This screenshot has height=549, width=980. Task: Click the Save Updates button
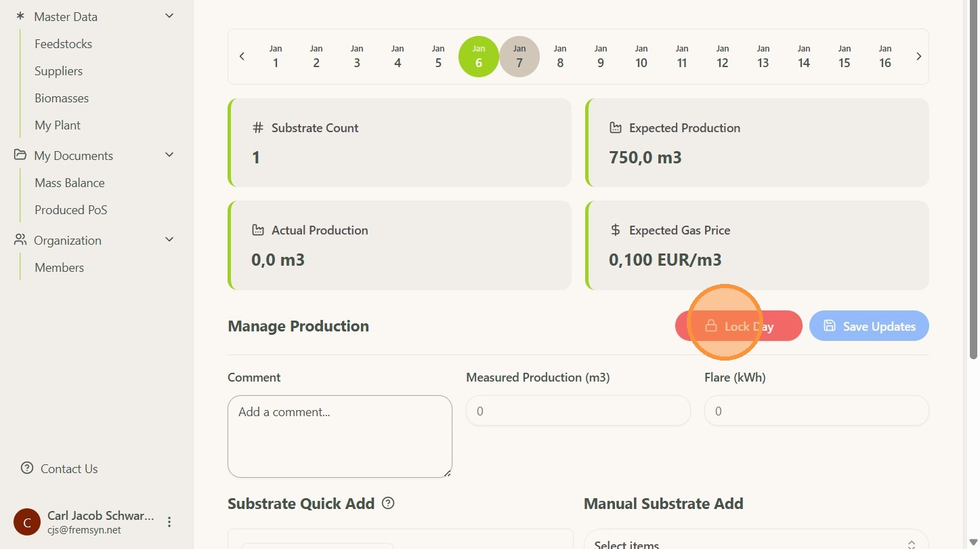pyautogui.click(x=869, y=326)
